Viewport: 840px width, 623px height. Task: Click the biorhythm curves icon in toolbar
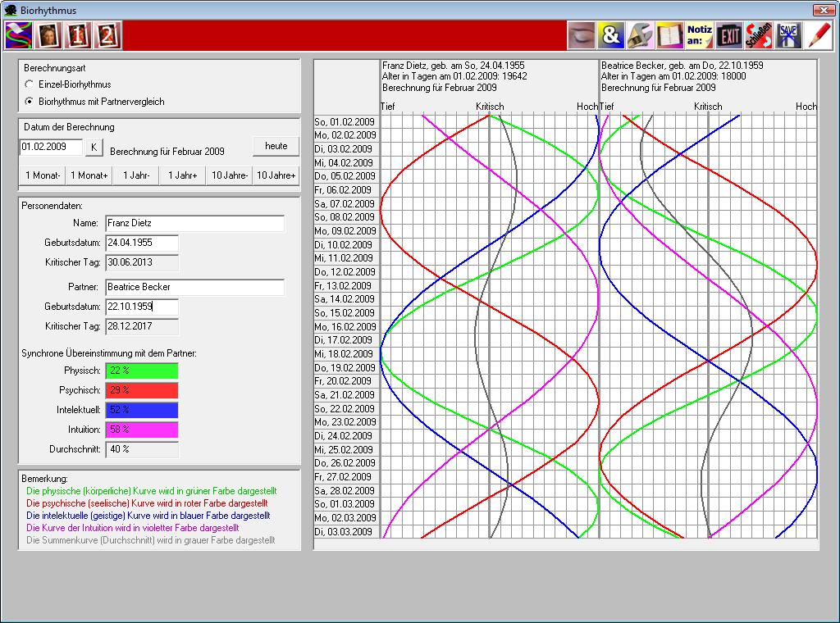pyautogui.click(x=17, y=35)
